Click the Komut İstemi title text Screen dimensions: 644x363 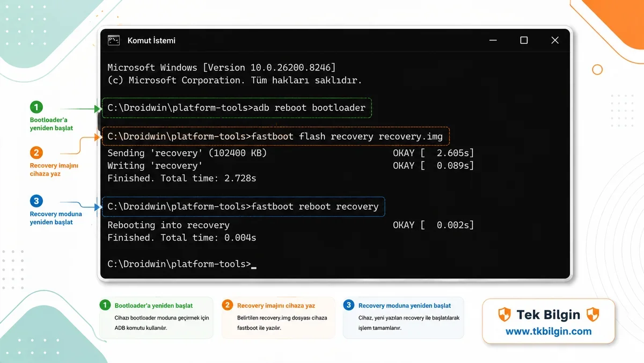[x=151, y=40]
